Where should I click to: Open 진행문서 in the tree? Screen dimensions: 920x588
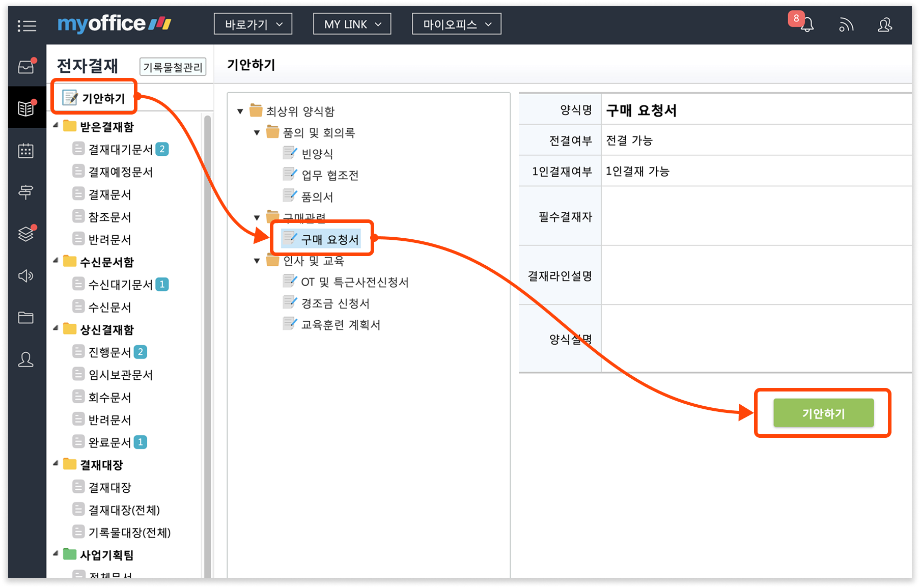point(110,352)
